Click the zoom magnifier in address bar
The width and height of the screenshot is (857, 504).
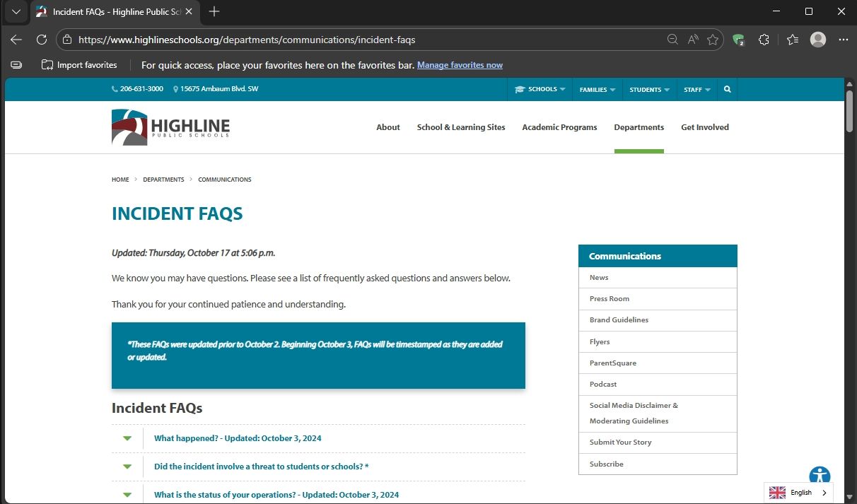tap(672, 40)
